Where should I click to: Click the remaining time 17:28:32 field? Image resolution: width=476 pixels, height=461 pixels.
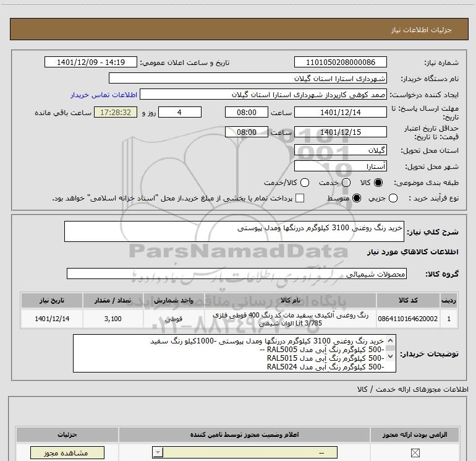[x=116, y=112]
